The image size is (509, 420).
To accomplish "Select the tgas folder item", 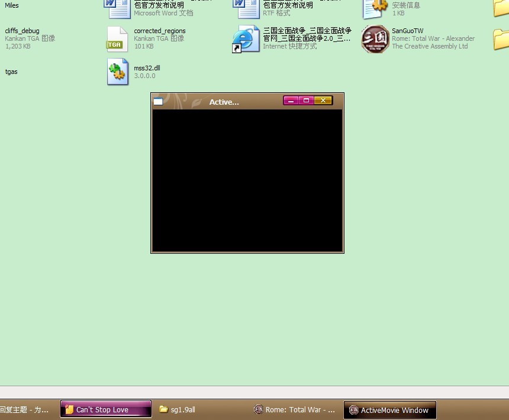I will coord(11,72).
